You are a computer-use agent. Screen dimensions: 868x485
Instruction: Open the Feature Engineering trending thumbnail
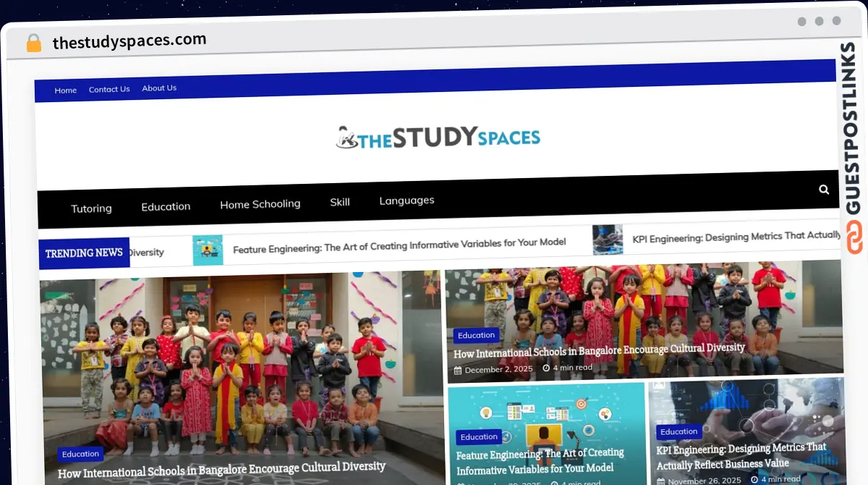pyautogui.click(x=208, y=250)
